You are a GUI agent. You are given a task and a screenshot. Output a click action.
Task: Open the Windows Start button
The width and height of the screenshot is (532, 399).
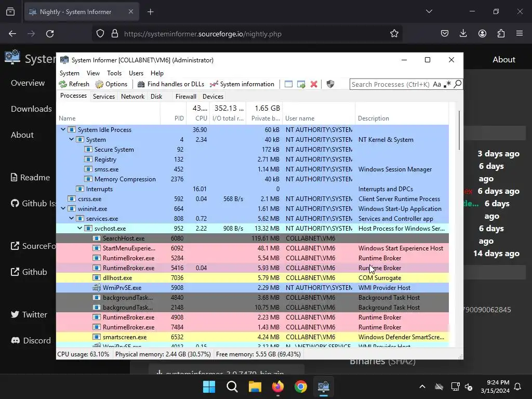[x=209, y=387]
